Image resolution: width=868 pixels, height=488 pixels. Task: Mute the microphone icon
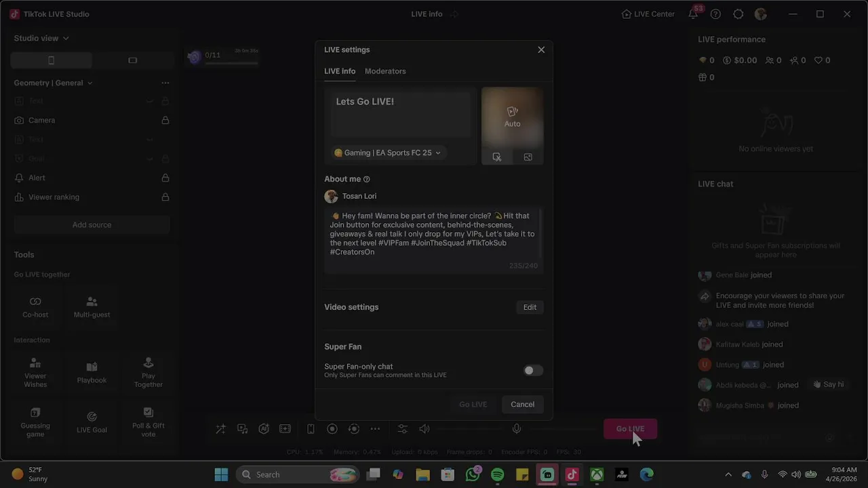pyautogui.click(x=517, y=429)
